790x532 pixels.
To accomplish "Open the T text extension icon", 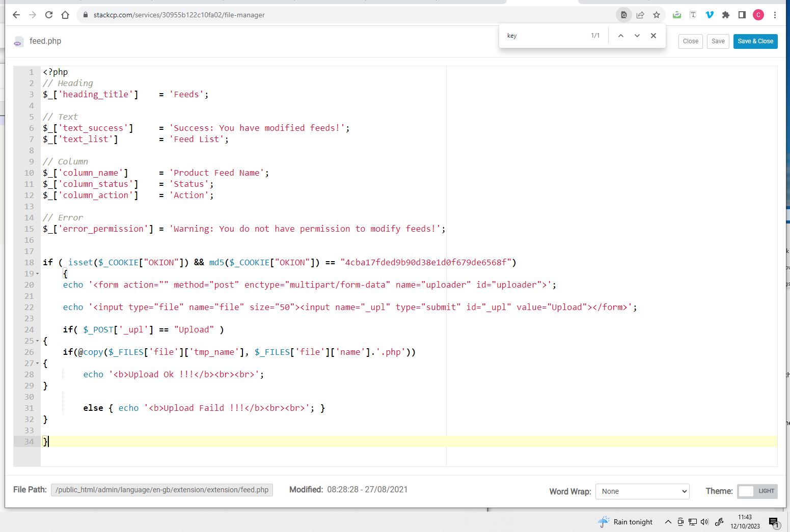I will click(693, 15).
